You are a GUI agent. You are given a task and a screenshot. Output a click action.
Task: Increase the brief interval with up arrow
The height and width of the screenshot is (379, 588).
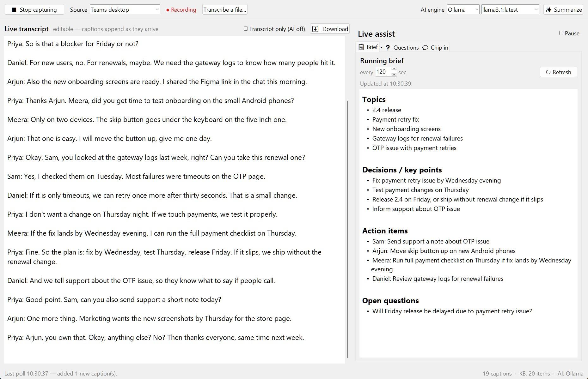pyautogui.click(x=394, y=69)
